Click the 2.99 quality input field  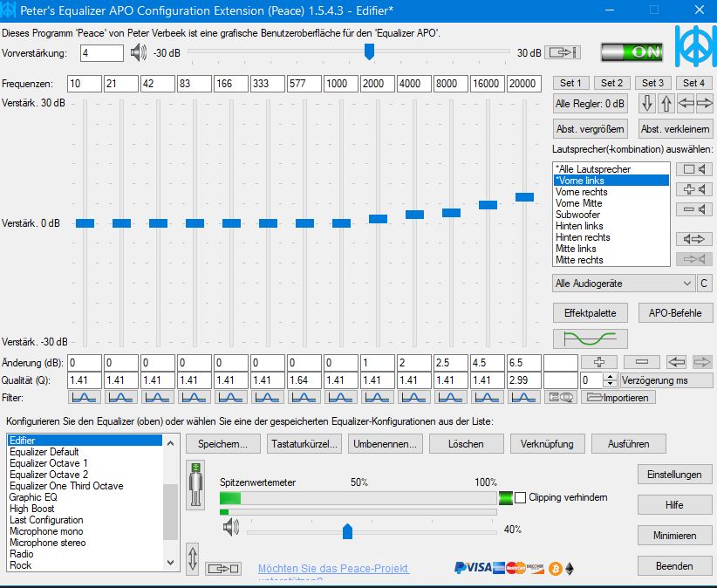[x=524, y=380]
